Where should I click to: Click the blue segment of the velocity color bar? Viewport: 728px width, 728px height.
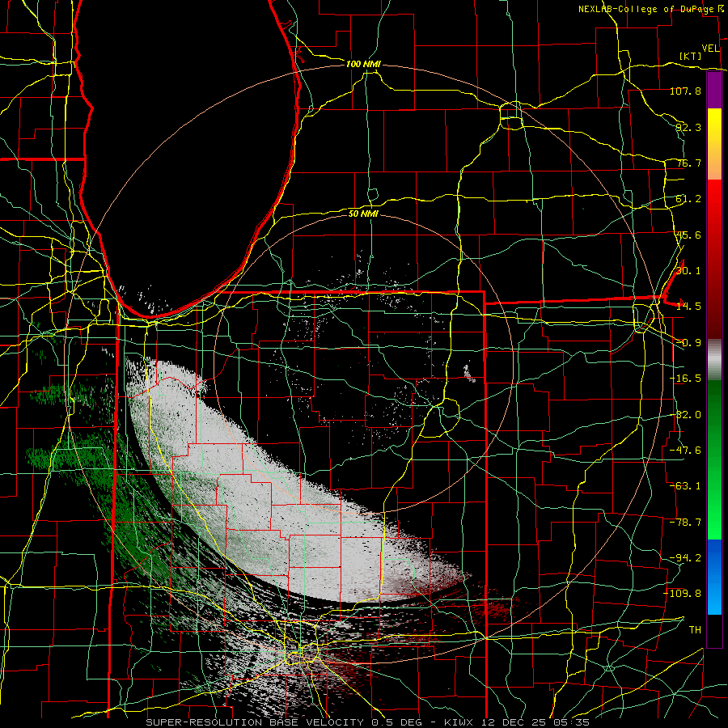coord(714,577)
